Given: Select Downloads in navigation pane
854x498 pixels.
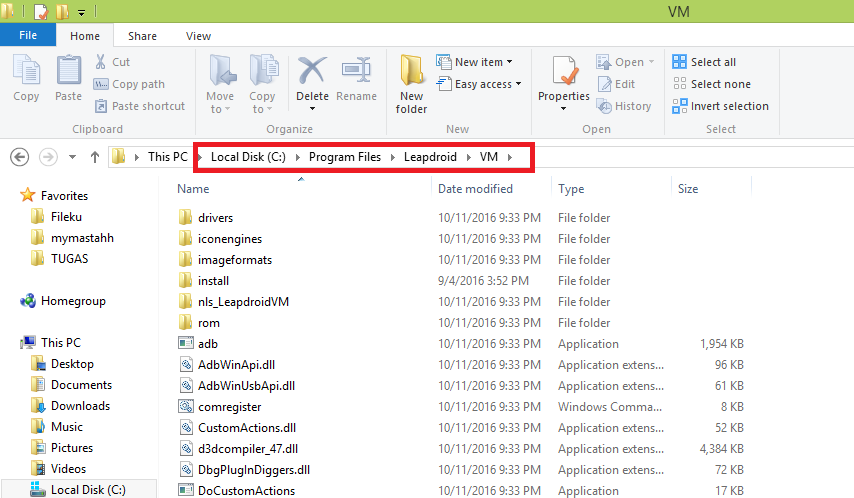Looking at the screenshot, I should (80, 406).
